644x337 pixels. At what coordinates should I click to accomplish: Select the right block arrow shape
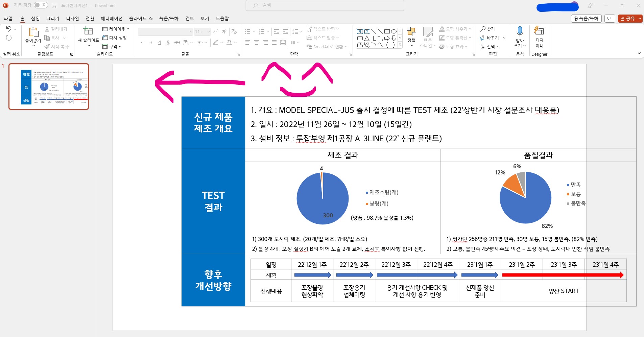(x=387, y=38)
